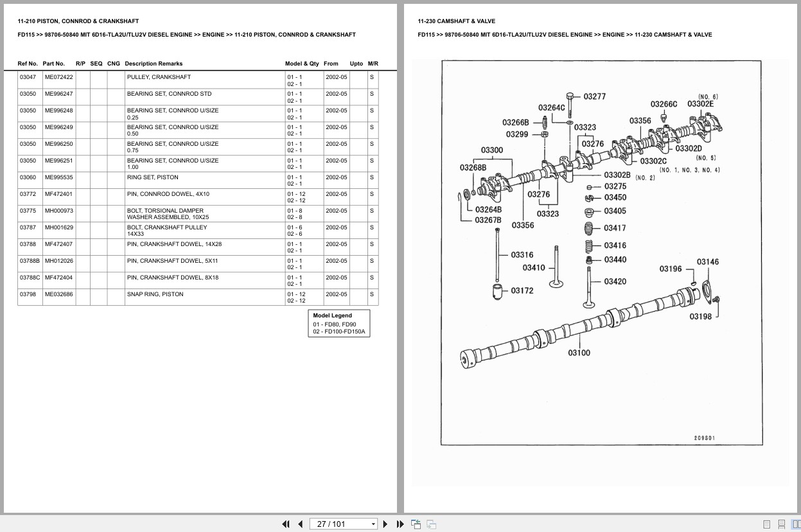Select two-page facing view
This screenshot has height=532, width=801.
pos(795,524)
